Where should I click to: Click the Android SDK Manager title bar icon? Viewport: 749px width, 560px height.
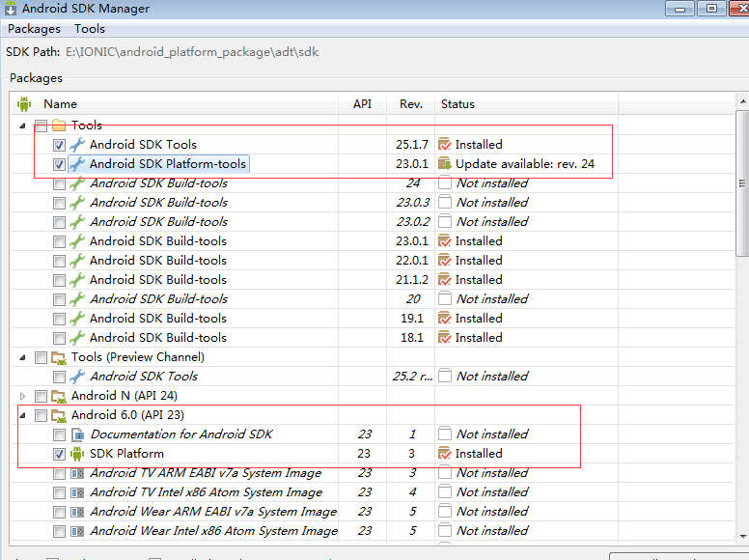[10, 8]
